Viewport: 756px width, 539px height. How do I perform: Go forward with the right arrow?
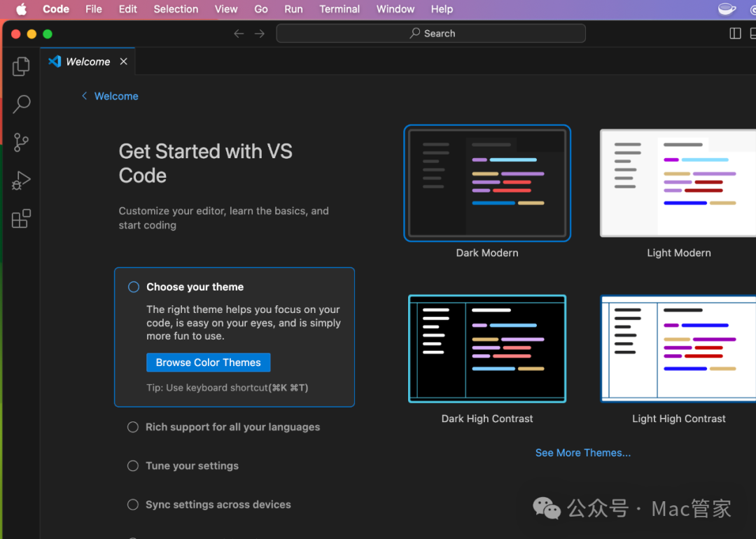[260, 34]
